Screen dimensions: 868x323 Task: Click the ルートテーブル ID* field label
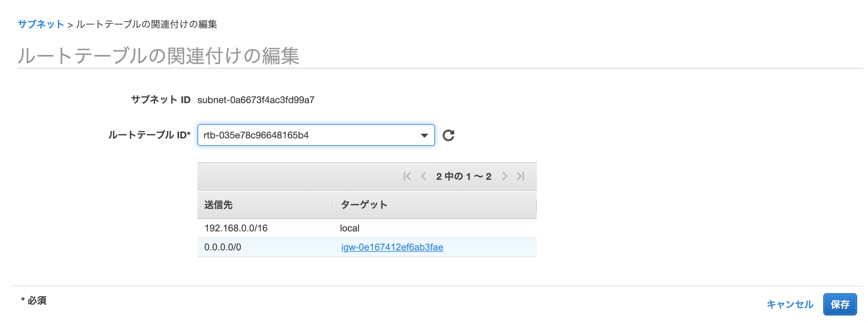coord(149,135)
